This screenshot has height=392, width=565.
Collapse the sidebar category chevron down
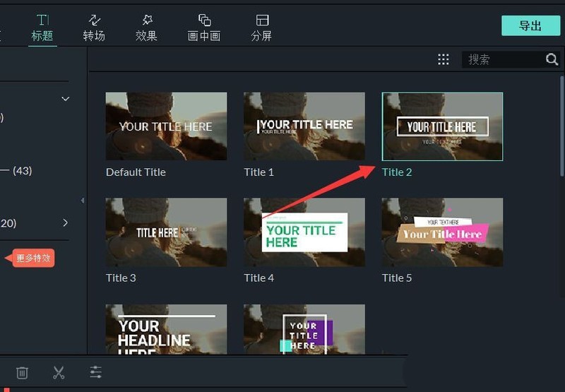tap(65, 98)
